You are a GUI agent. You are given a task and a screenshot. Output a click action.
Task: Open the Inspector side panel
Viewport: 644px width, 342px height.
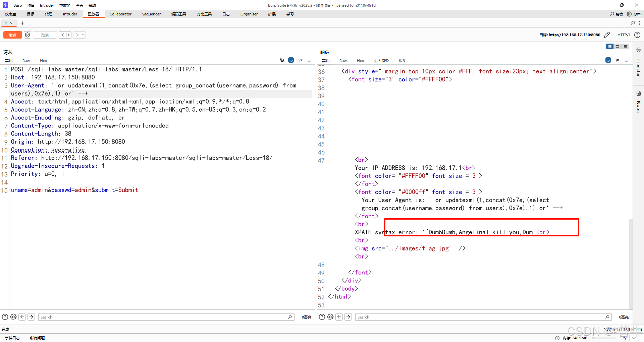pos(638,64)
